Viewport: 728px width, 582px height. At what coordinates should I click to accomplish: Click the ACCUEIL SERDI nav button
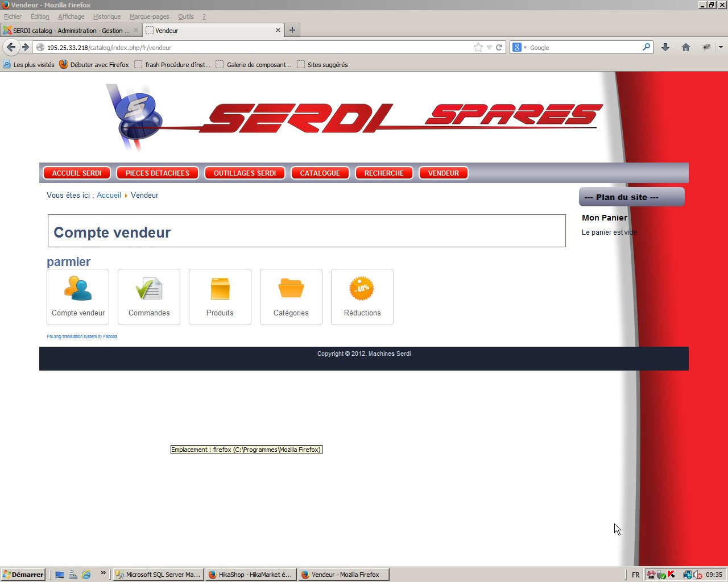tap(77, 173)
